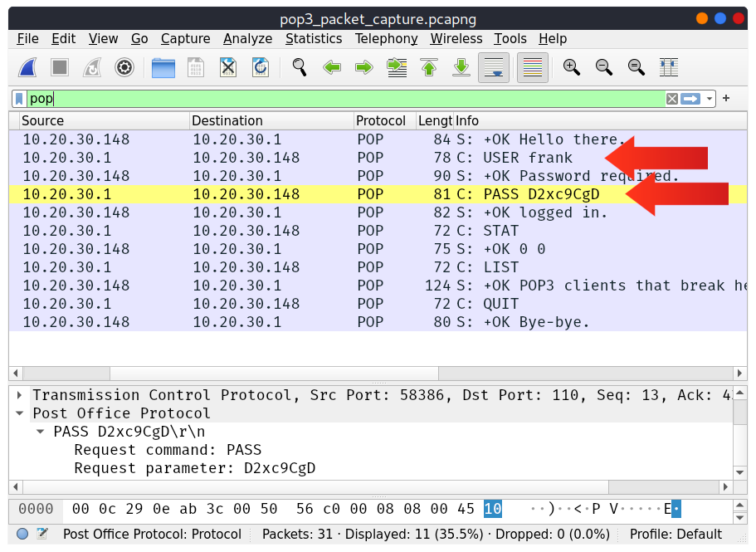Click the expert information circle in status bar
The height and width of the screenshot is (552, 756).
[22, 535]
